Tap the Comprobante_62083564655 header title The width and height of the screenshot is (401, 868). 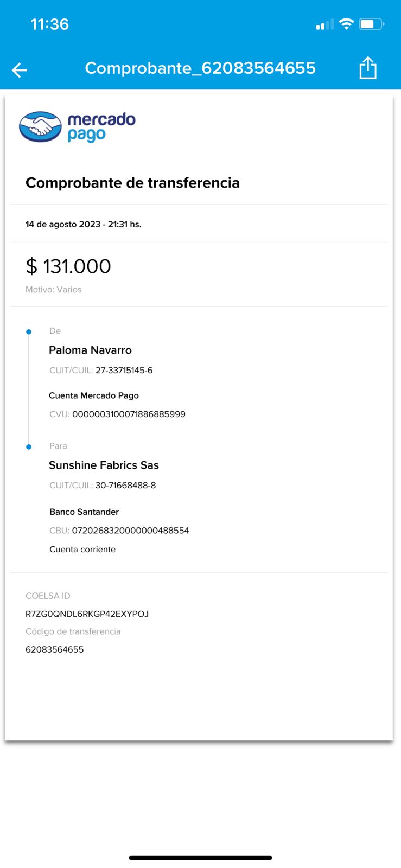200,68
